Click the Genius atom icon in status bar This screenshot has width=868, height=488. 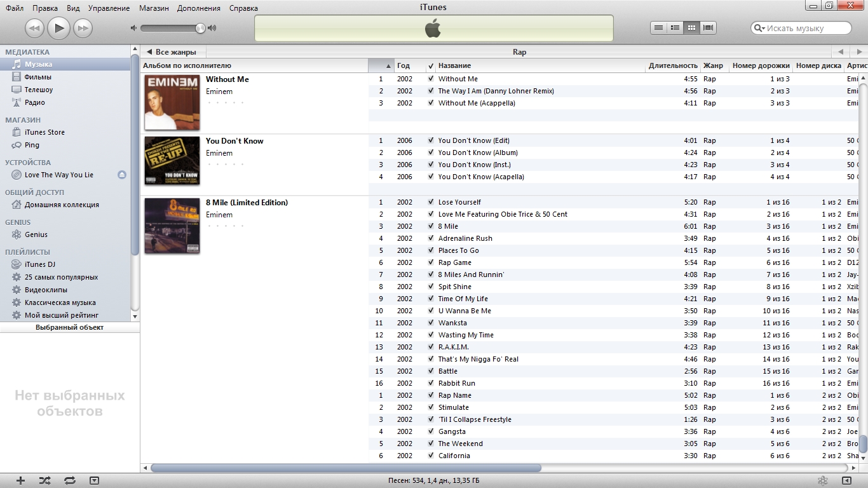822,480
